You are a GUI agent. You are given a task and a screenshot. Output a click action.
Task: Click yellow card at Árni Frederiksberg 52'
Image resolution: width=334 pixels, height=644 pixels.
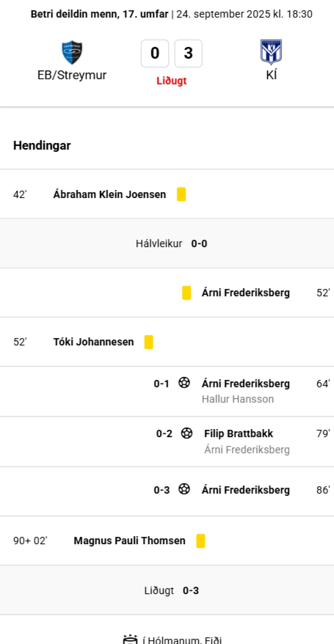(x=187, y=293)
